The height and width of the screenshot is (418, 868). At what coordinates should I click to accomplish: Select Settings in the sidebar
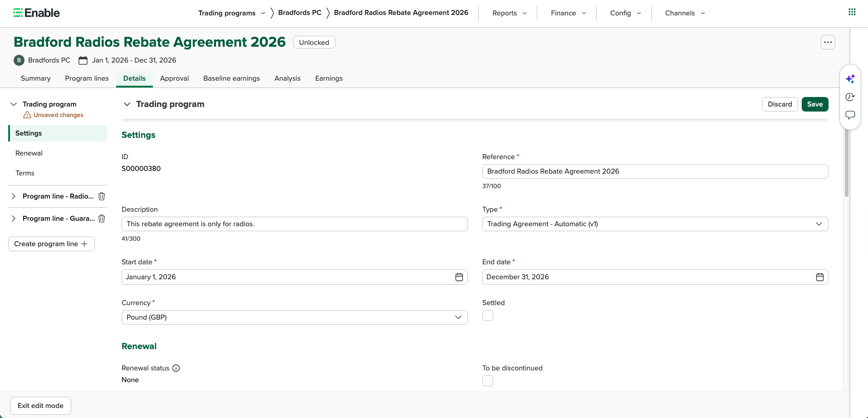pos(58,133)
